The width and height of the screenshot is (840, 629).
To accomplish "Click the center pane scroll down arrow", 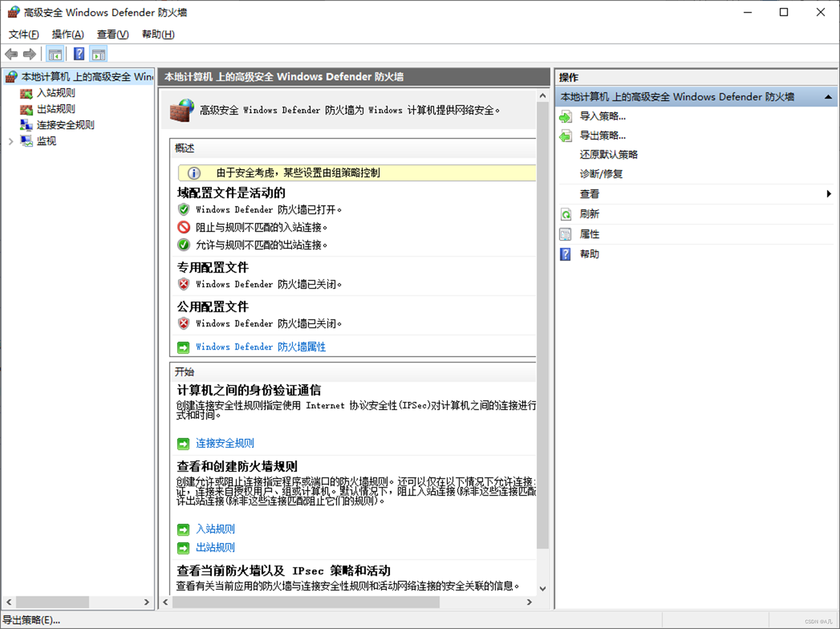I will coord(543,588).
